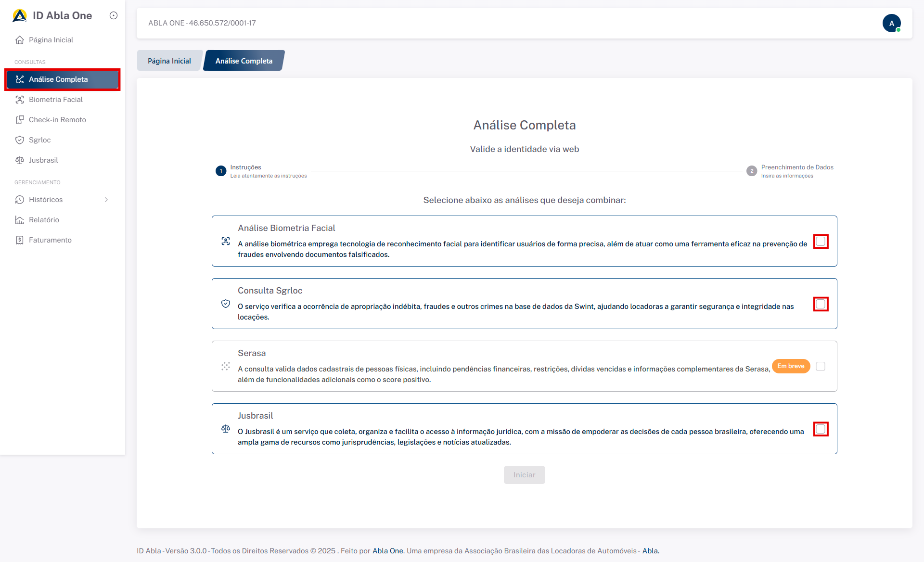Screen dimensions: 924x562
Task: Open the Abla One footer link
Action: pyautogui.click(x=387, y=551)
